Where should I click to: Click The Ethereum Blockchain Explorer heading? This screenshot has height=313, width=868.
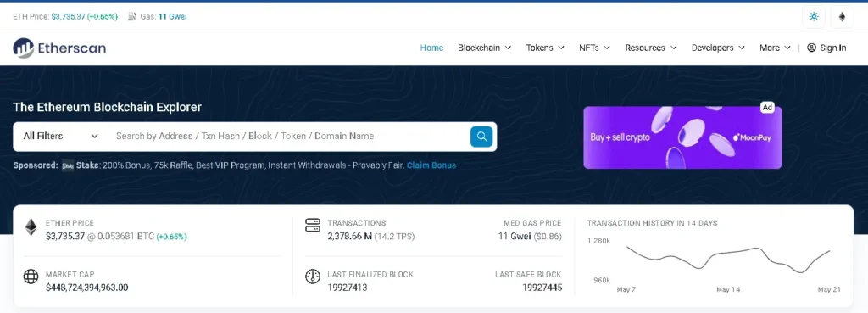[x=108, y=107]
